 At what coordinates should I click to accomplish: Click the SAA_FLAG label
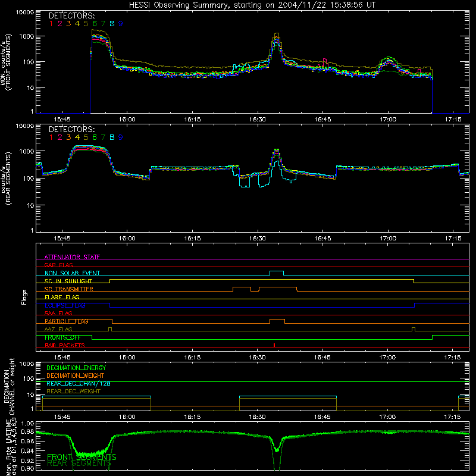[x=58, y=313]
